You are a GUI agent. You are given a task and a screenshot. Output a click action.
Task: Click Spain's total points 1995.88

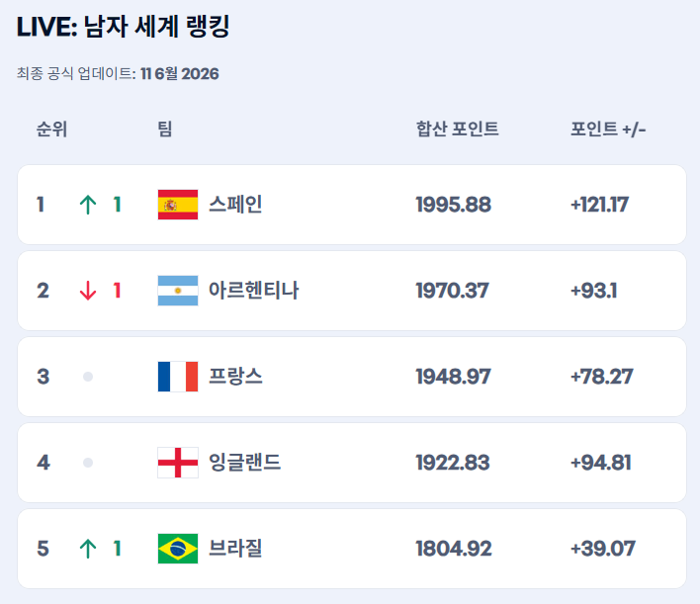point(453,205)
